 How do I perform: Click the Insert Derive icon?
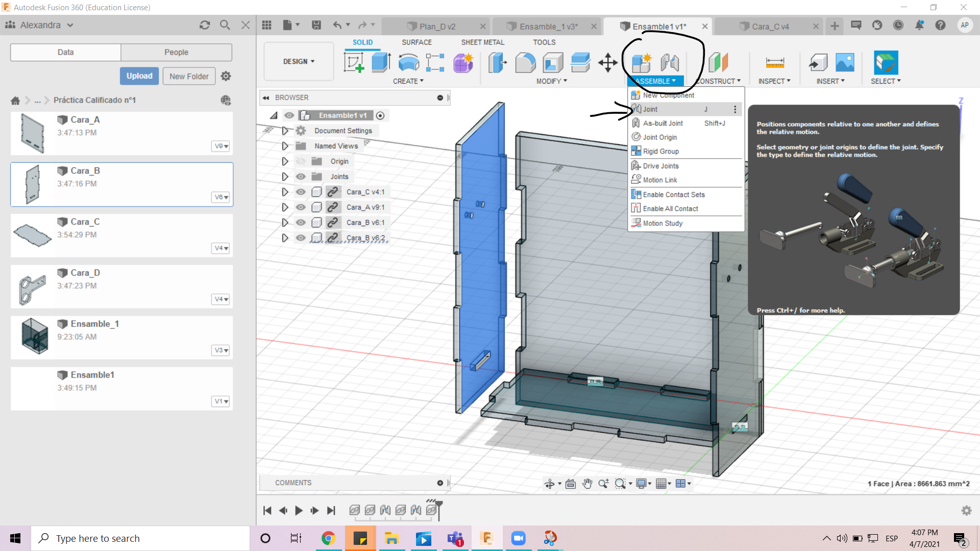click(x=818, y=63)
